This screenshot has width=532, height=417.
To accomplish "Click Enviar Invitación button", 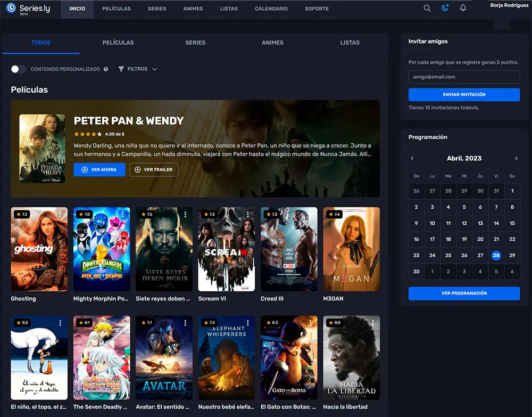I will (464, 94).
